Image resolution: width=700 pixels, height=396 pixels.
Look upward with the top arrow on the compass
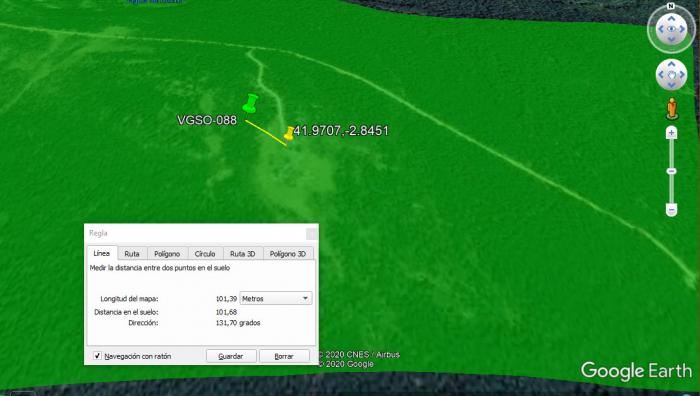point(671,18)
